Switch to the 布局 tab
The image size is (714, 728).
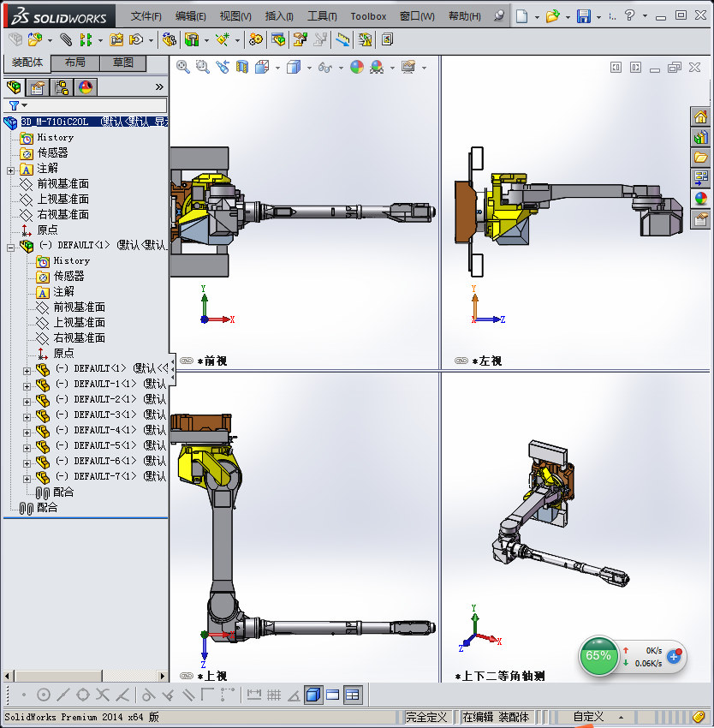(74, 63)
